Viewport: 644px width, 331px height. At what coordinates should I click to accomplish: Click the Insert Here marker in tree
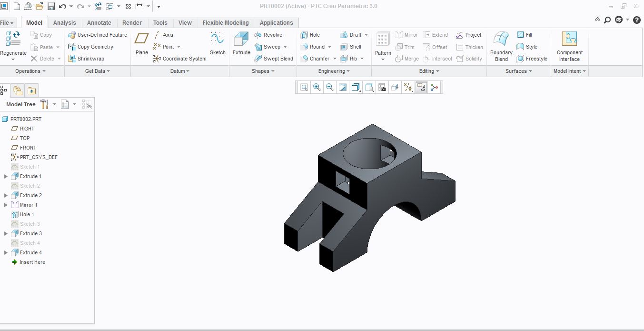click(x=28, y=262)
